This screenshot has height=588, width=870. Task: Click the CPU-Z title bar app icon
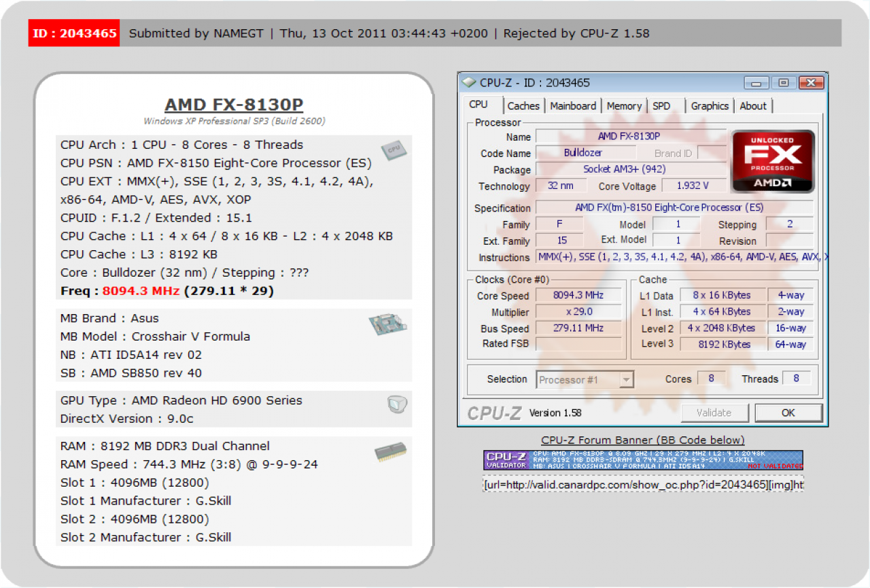(469, 82)
